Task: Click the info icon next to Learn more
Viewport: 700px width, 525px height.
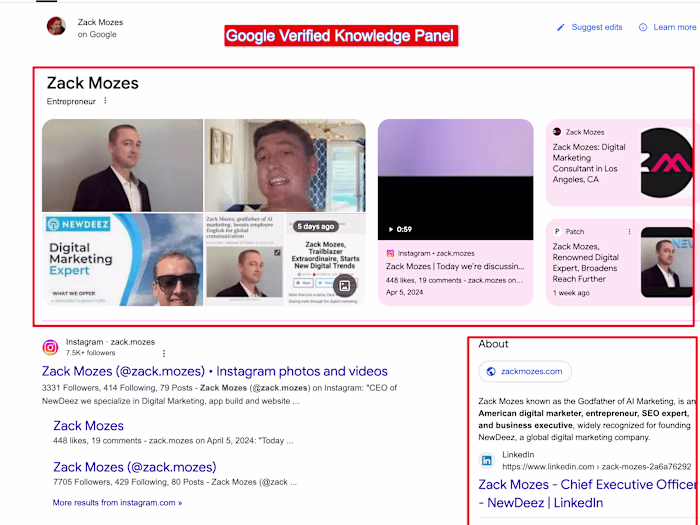Action: coord(643,28)
